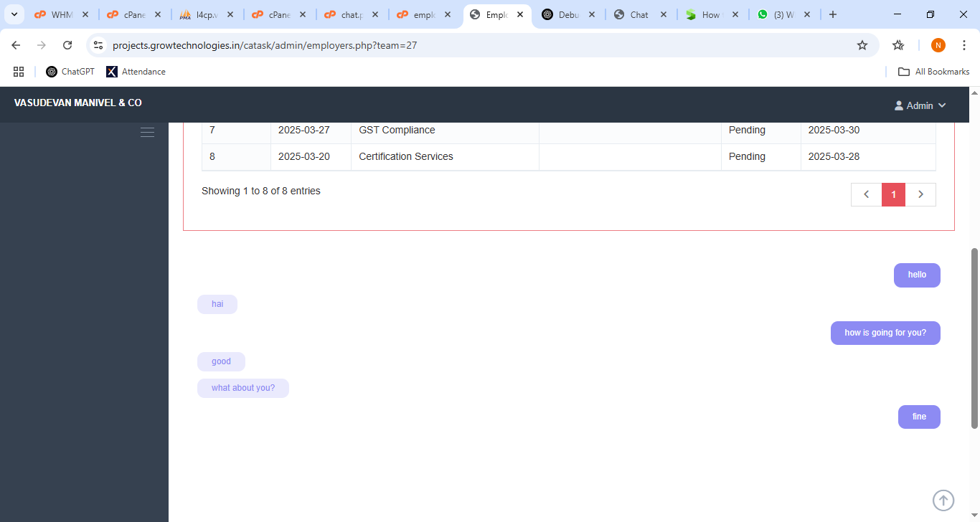Click Pending status in Certification Services row
Image resolution: width=980 pixels, height=522 pixels.
point(760,157)
